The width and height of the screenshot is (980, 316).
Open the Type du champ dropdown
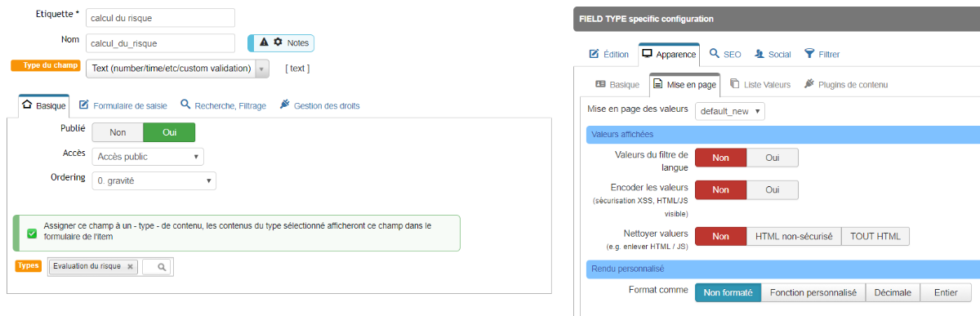tap(177, 69)
